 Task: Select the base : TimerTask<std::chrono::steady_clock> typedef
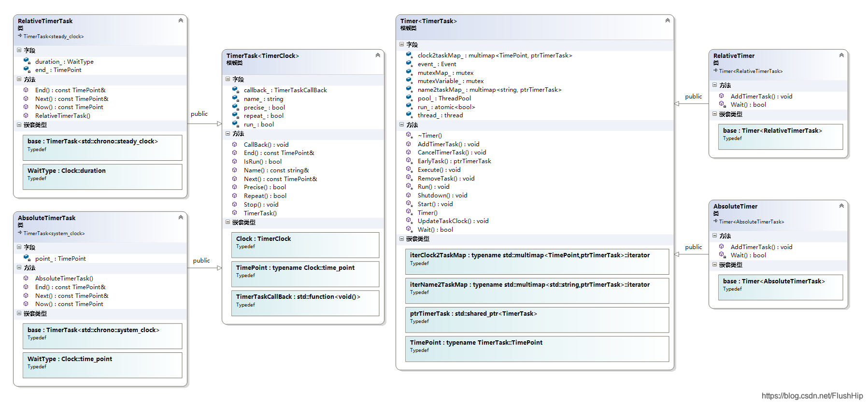[102, 148]
